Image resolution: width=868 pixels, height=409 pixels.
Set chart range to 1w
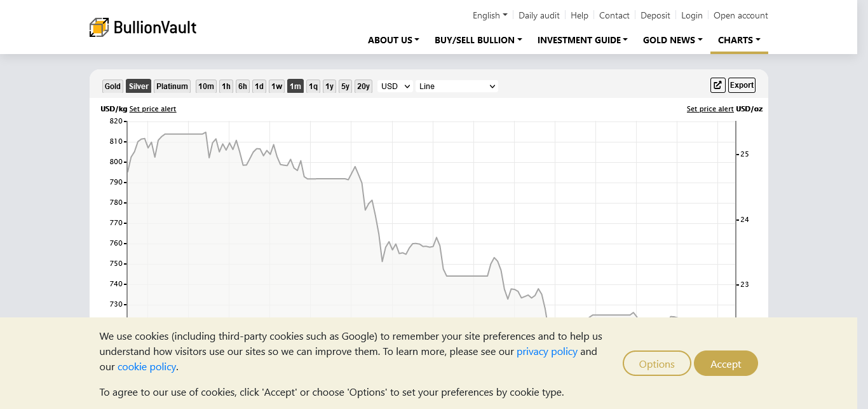276,87
